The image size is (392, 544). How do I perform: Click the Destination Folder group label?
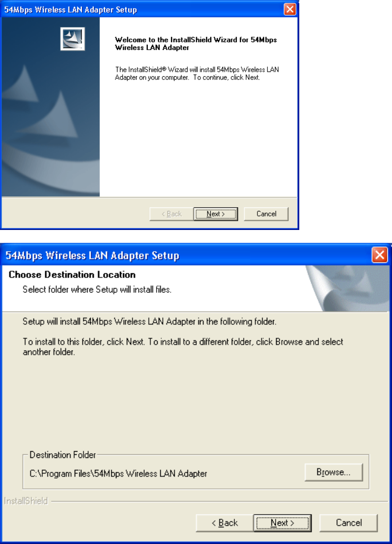pos(62,455)
